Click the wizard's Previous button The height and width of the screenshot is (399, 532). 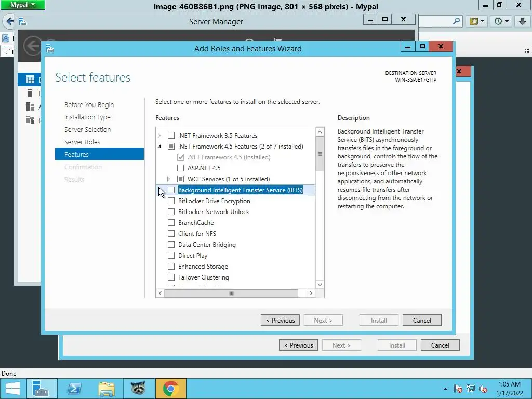tap(280, 320)
